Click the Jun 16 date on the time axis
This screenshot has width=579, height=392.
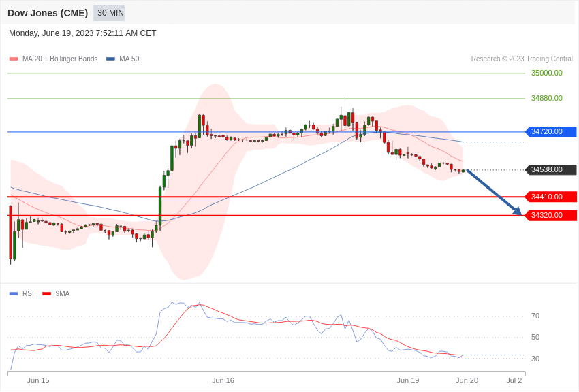[223, 380]
